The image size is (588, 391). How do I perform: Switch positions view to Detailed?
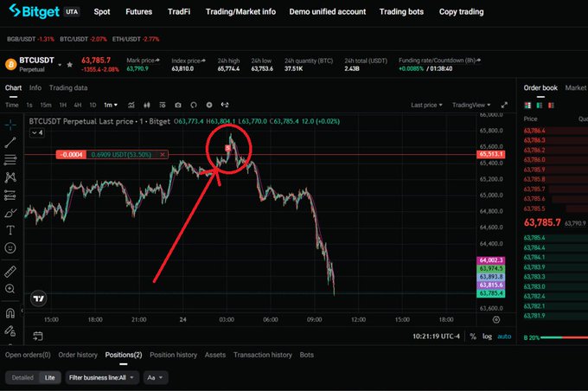coord(22,377)
